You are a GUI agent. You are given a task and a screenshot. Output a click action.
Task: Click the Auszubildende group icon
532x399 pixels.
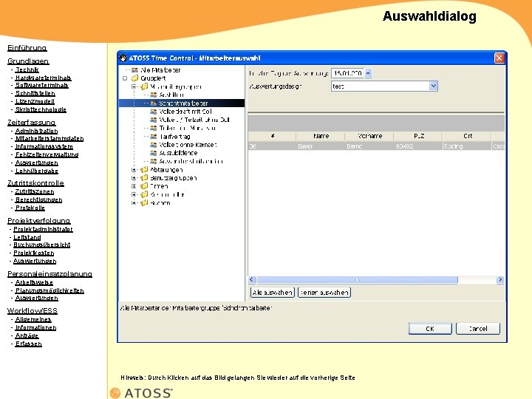pos(154,153)
